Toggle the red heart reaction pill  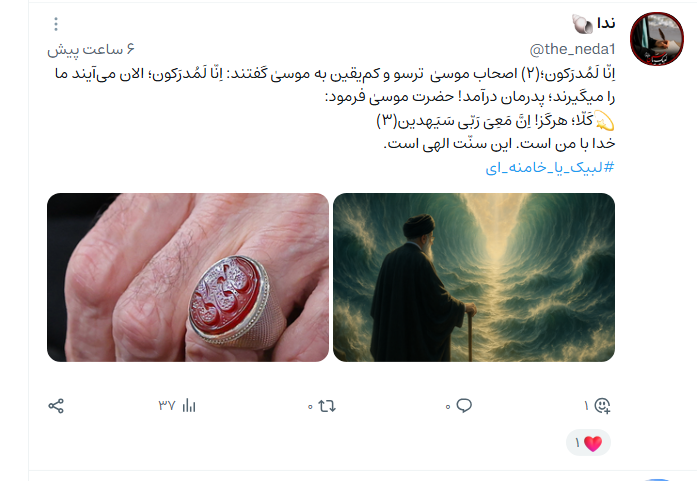click(588, 443)
